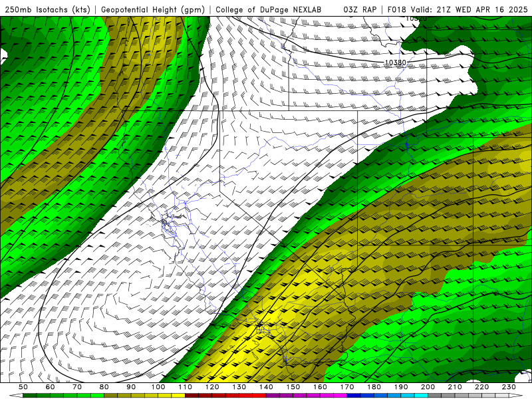Viewport: 532px width, 399px height.
Task: Click the 80 value on the color scale
Action: tap(104, 387)
